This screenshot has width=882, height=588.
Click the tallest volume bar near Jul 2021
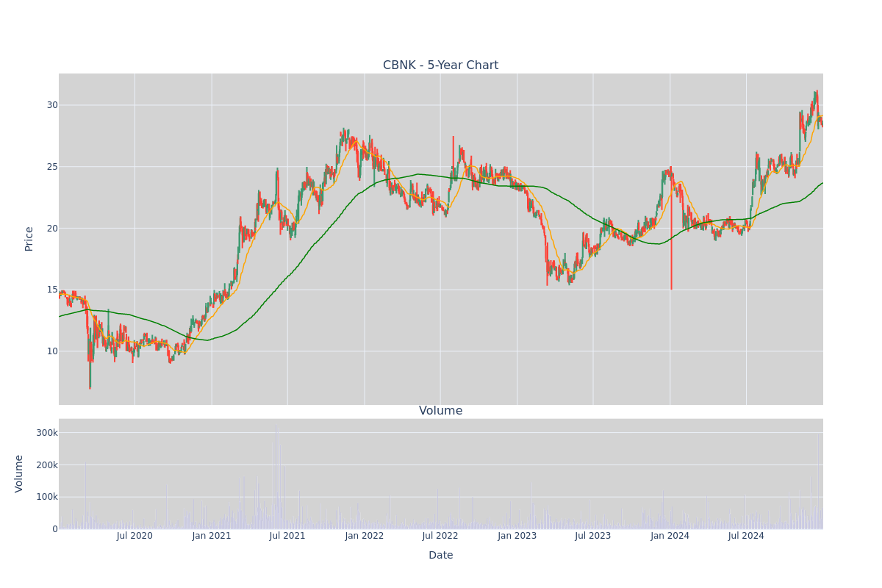276,476
